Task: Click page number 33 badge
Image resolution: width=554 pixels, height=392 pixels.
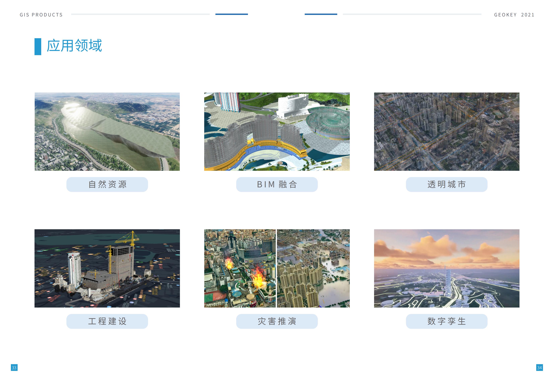Action: (x=14, y=368)
